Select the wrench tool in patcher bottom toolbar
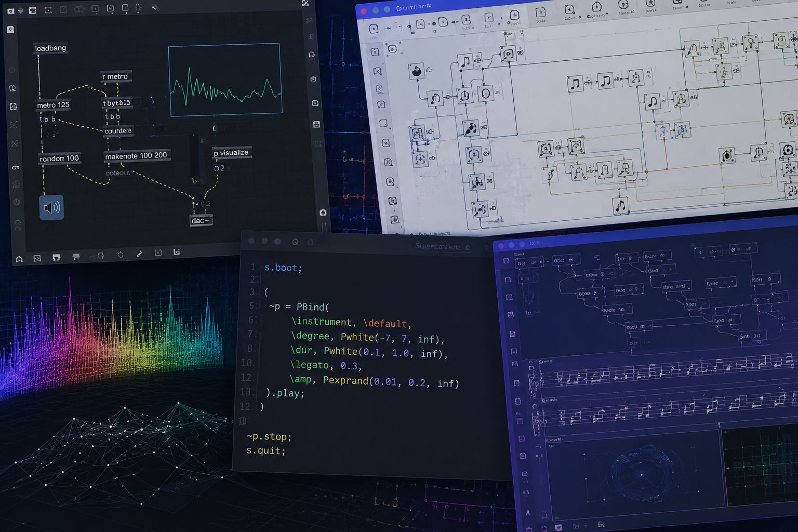The height and width of the screenshot is (532, 798). tap(139, 254)
